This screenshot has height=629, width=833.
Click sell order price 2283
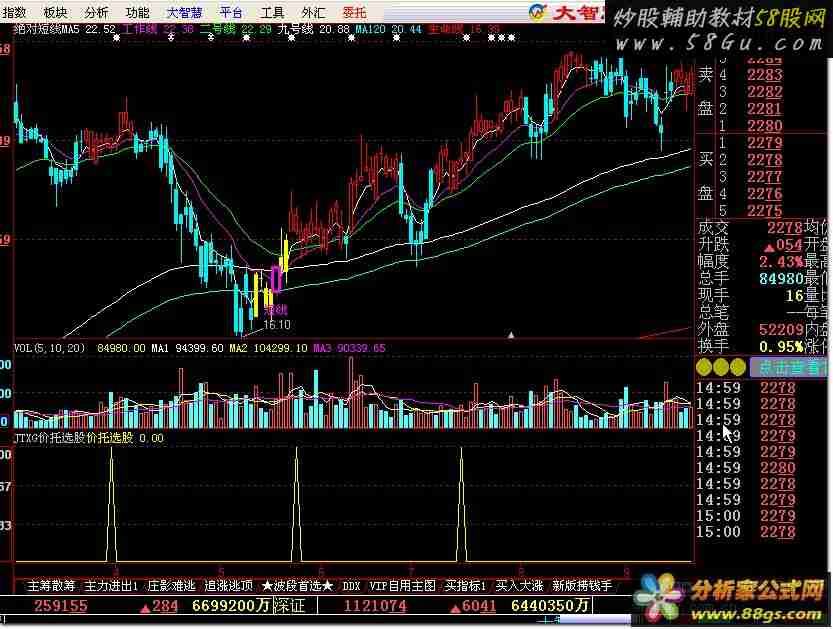(x=765, y=75)
